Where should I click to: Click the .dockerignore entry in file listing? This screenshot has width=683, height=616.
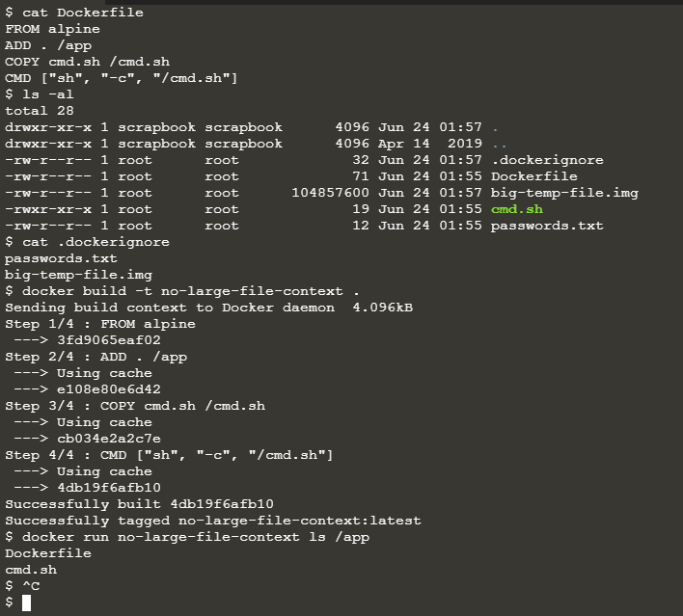click(548, 160)
